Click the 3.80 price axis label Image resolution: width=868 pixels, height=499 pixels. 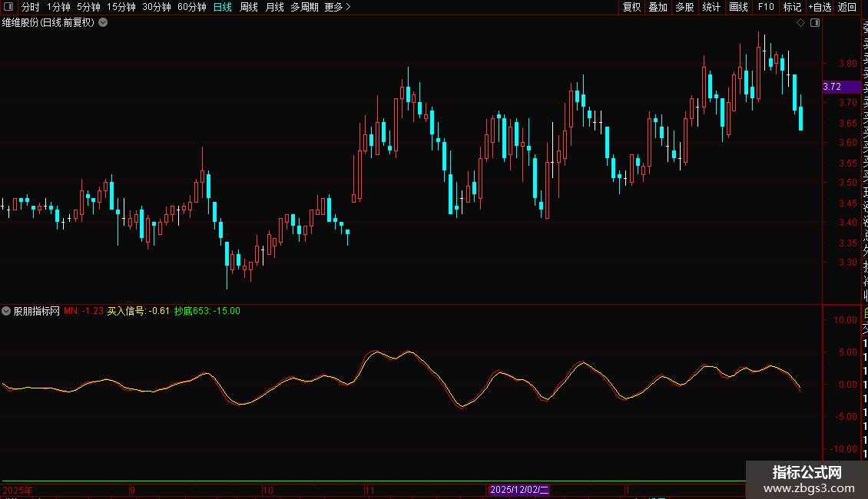[847, 64]
